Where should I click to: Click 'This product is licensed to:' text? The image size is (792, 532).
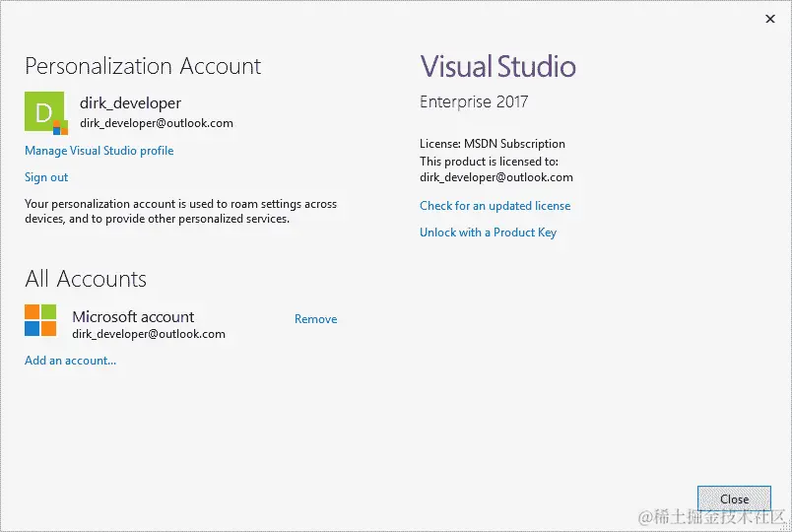pos(489,162)
